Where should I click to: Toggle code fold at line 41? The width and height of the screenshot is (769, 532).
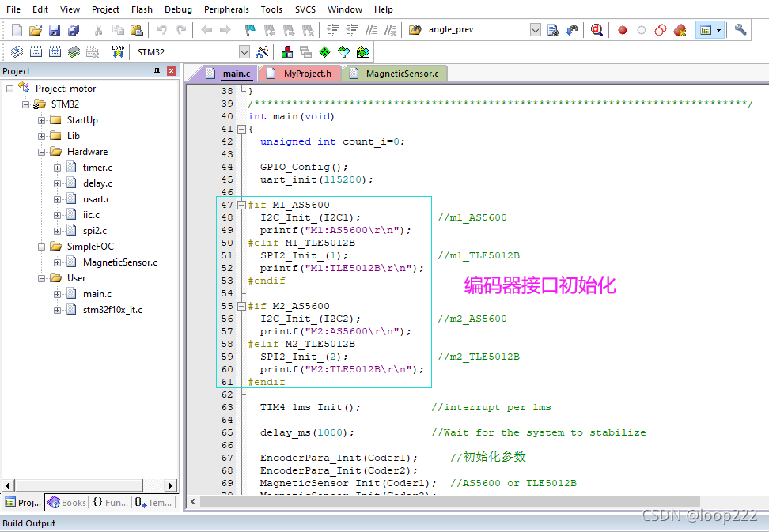click(241, 130)
